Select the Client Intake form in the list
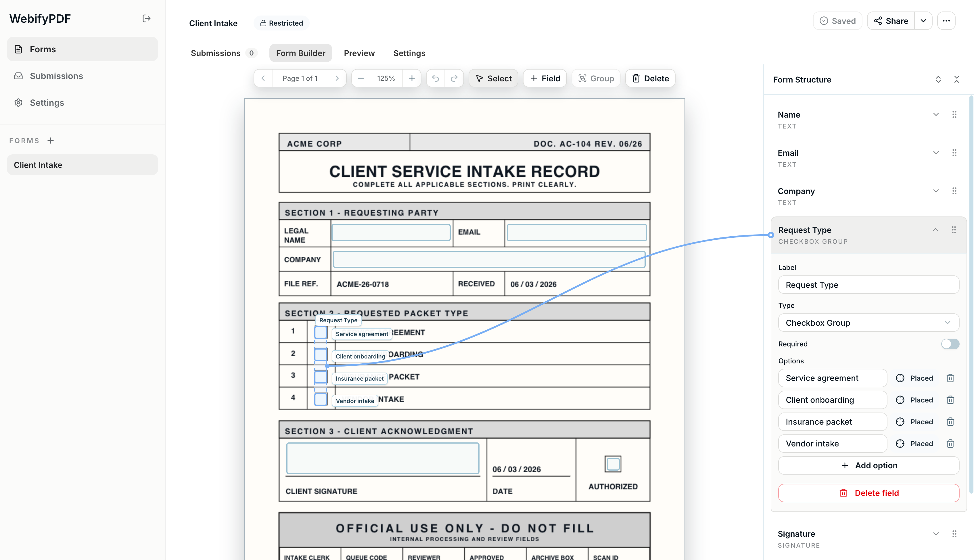Viewport: 974px width, 560px height. [x=82, y=165]
